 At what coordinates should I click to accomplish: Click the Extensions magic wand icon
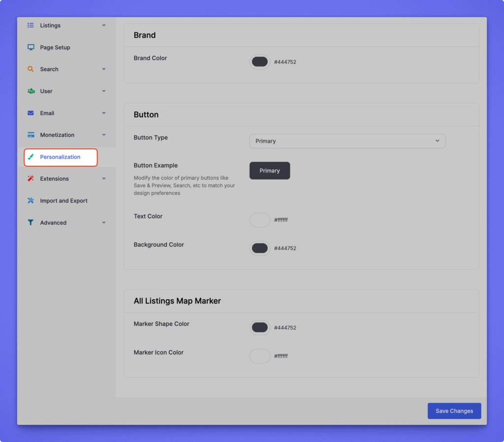[x=31, y=179]
